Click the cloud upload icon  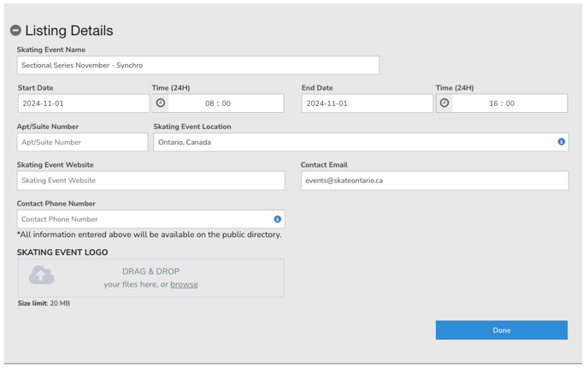(42, 276)
